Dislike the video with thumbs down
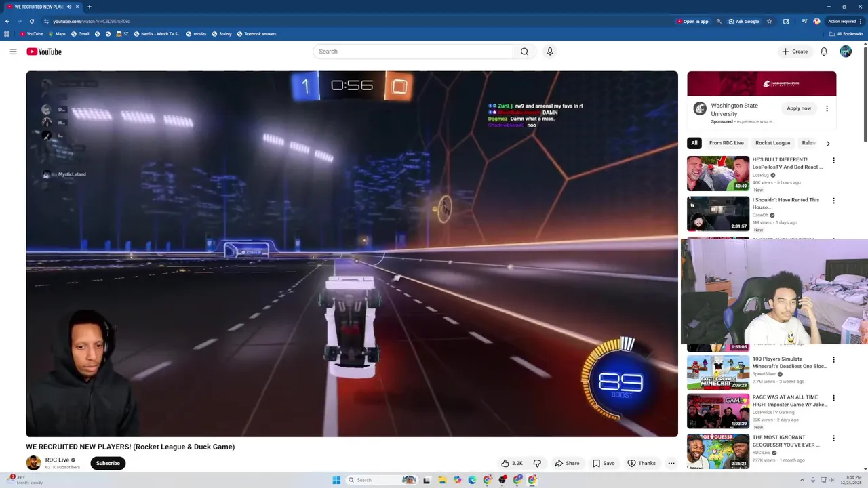 [537, 463]
